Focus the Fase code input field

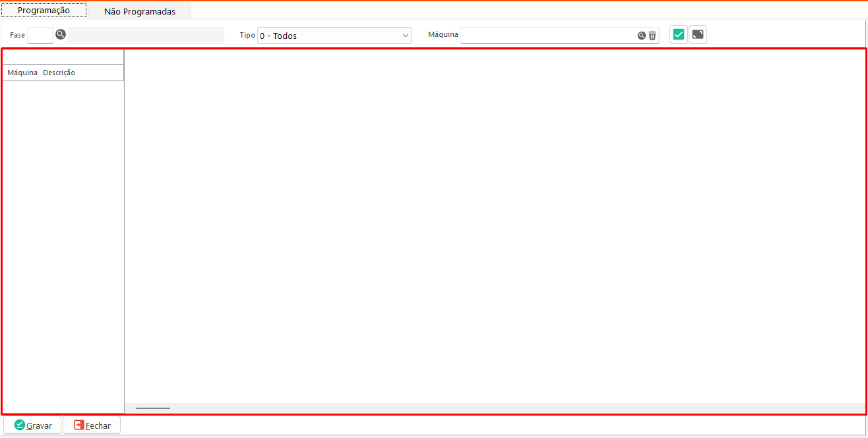coord(40,36)
